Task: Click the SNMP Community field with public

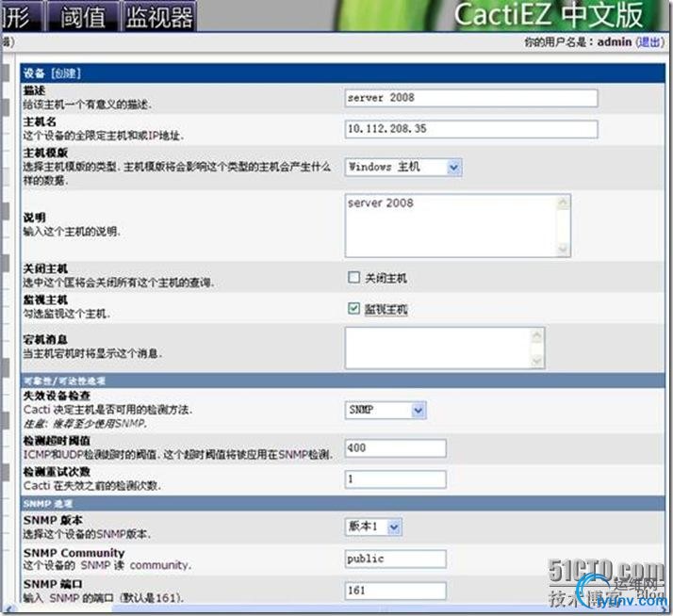Action: pos(395,559)
